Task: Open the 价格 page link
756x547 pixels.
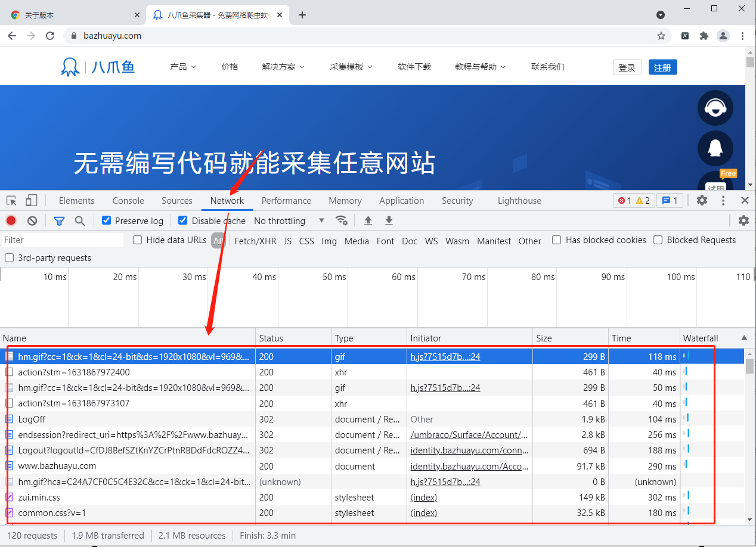Action: click(230, 67)
